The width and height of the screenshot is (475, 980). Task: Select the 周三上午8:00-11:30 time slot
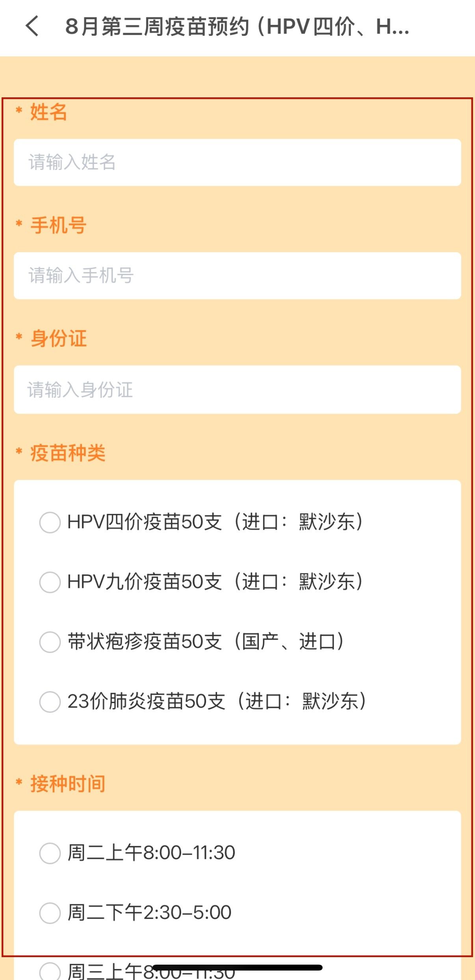click(x=50, y=970)
